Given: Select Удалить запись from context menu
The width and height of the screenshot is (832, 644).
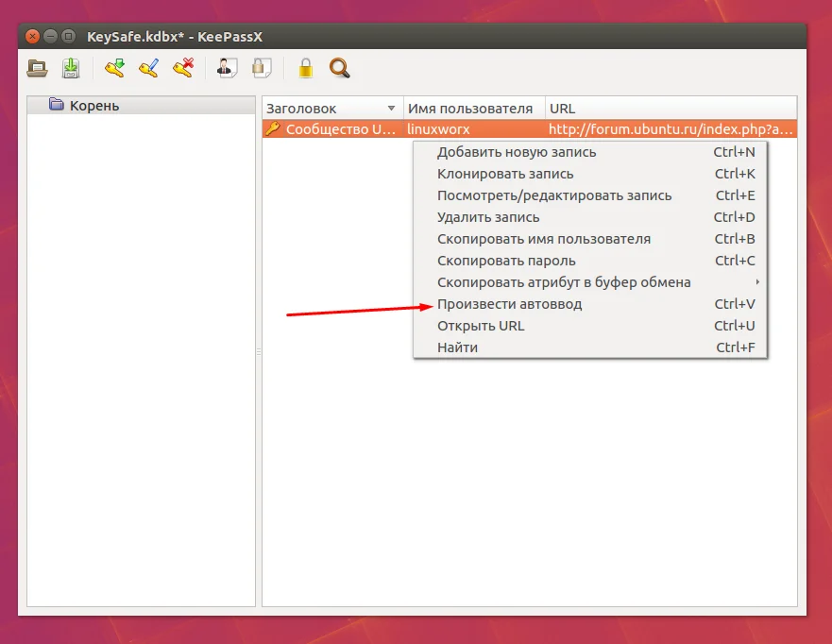Looking at the screenshot, I should [487, 217].
